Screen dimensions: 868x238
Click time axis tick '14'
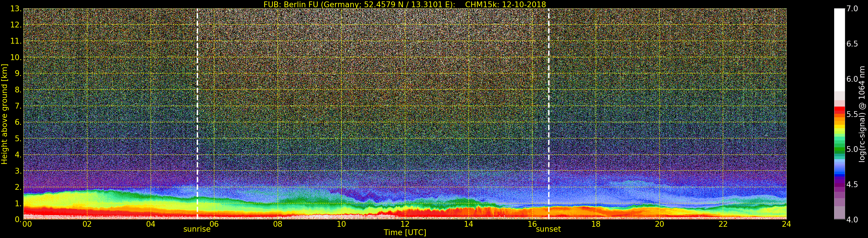[x=468, y=224]
